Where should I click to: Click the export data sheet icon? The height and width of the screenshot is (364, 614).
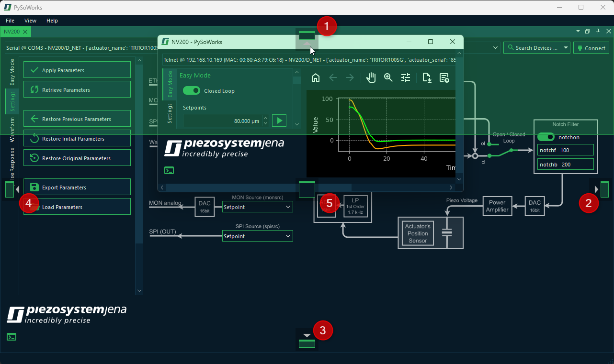tap(444, 77)
